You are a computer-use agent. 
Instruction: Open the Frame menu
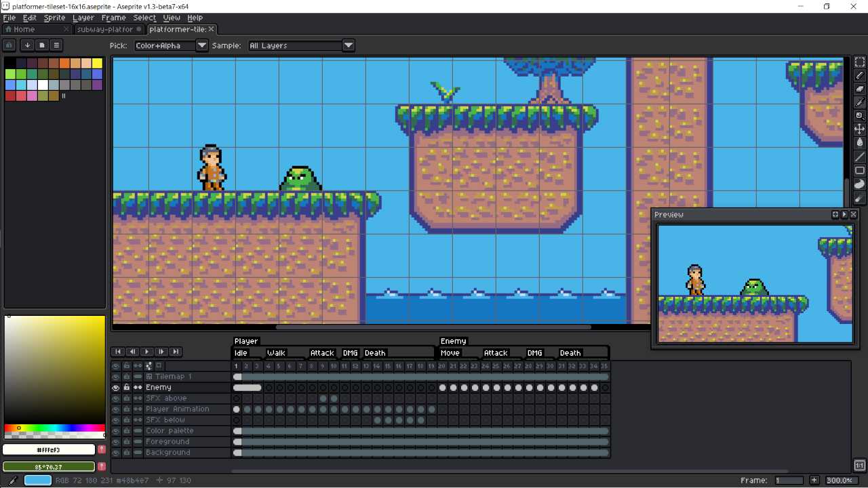(113, 18)
